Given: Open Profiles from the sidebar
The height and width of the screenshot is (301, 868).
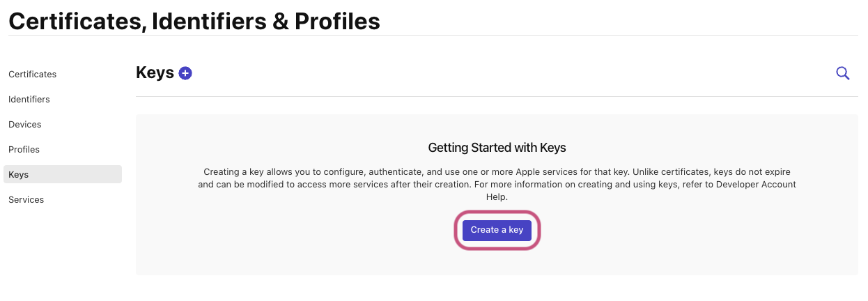Looking at the screenshot, I should (x=24, y=150).
